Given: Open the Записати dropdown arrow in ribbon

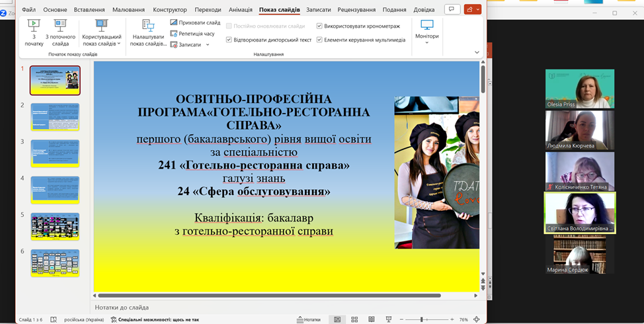Looking at the screenshot, I should (208, 45).
